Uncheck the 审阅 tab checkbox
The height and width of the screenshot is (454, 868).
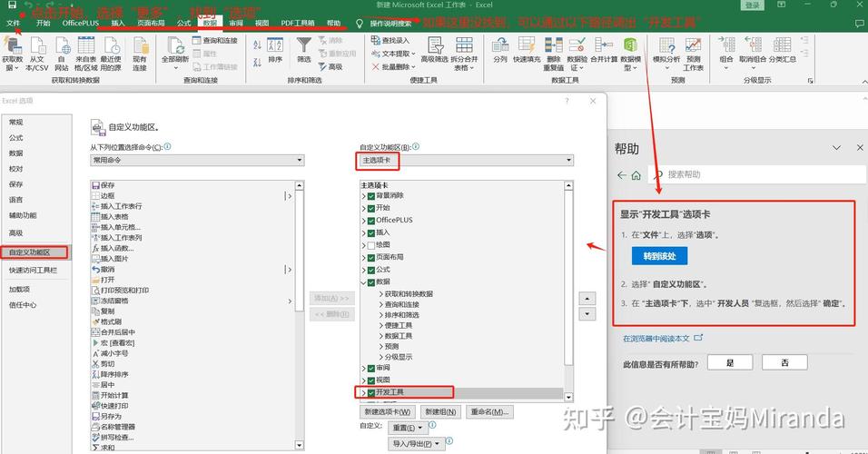point(371,368)
